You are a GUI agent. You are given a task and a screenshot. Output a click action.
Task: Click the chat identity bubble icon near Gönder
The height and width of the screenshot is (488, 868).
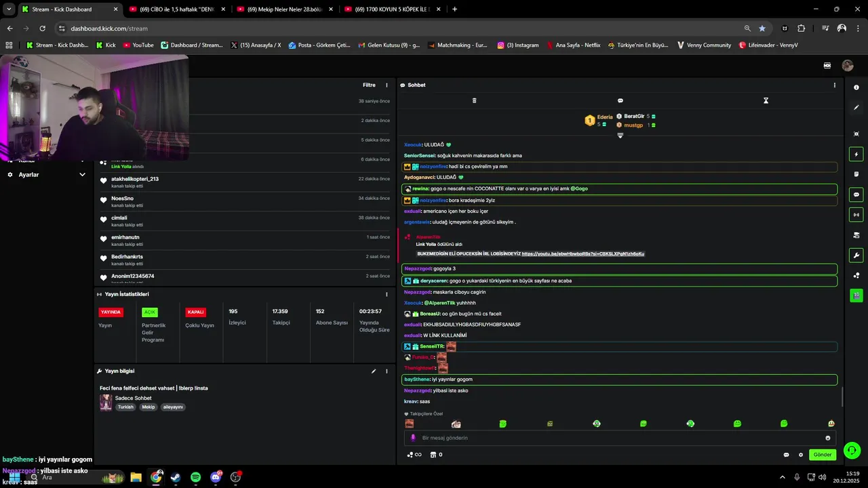[x=786, y=455]
